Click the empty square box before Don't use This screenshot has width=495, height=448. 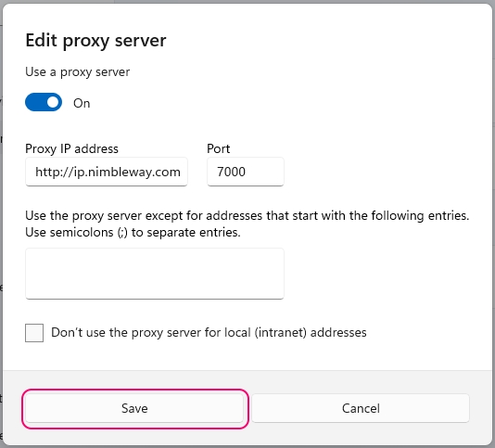[x=34, y=333]
